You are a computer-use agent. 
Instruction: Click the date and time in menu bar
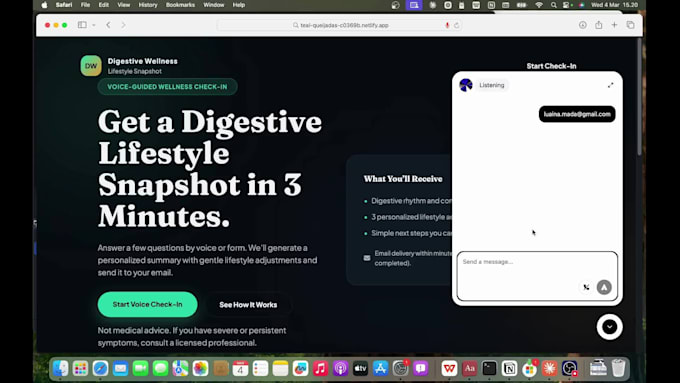[x=615, y=5]
